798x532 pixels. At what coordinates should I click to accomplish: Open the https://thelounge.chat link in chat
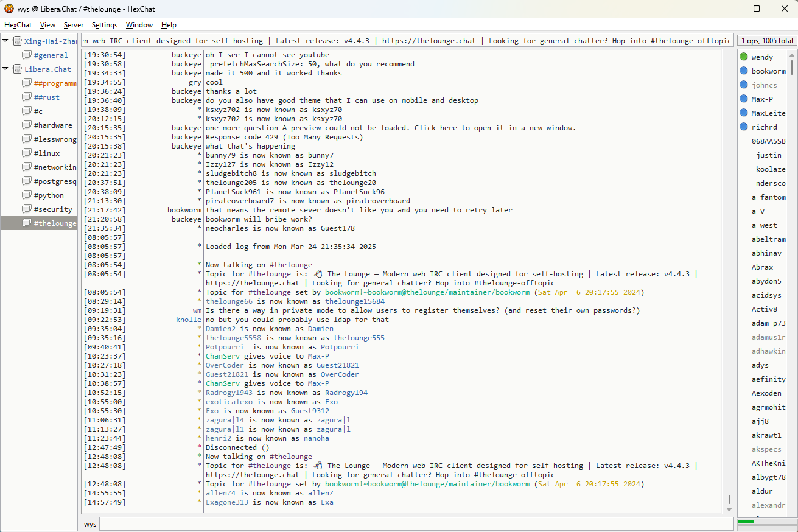[x=253, y=283]
